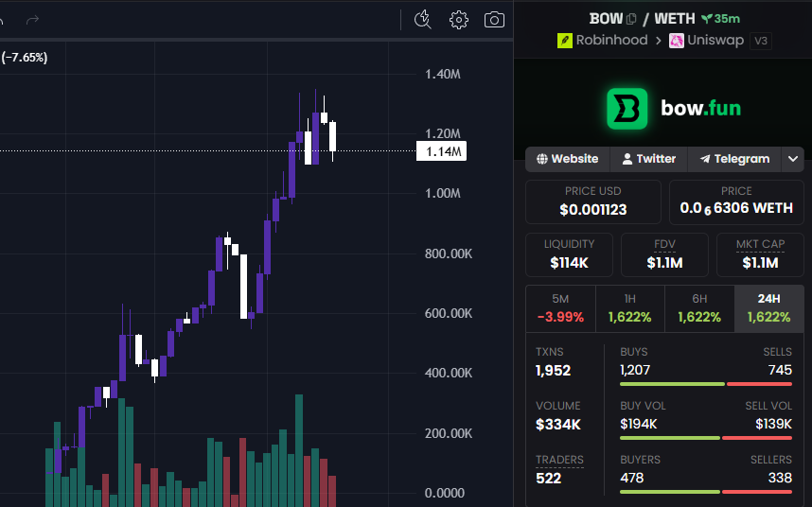
Task: Click the green buys ratio bar
Action: coord(672,384)
